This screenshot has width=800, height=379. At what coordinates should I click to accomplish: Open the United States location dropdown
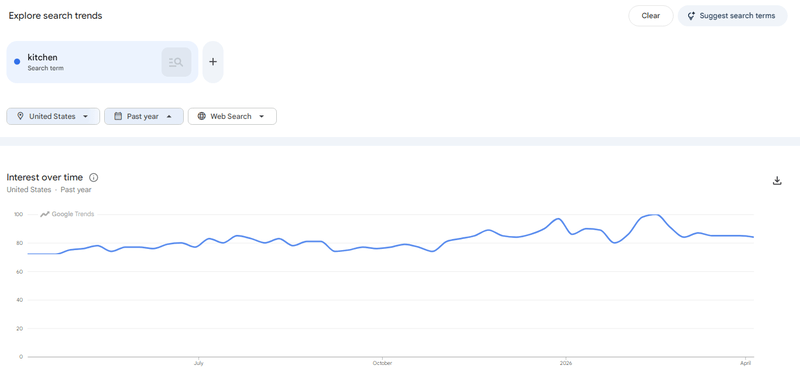pos(53,116)
